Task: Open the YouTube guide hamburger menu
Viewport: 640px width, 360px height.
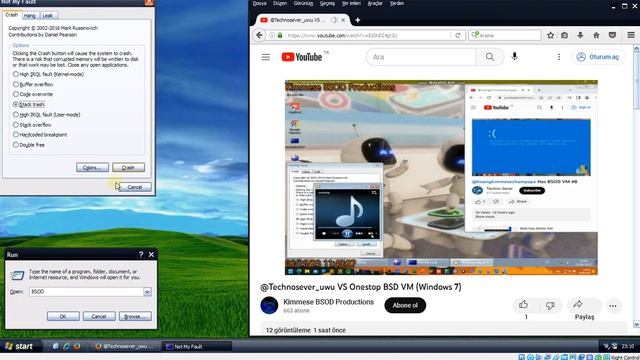Action: 266,57
